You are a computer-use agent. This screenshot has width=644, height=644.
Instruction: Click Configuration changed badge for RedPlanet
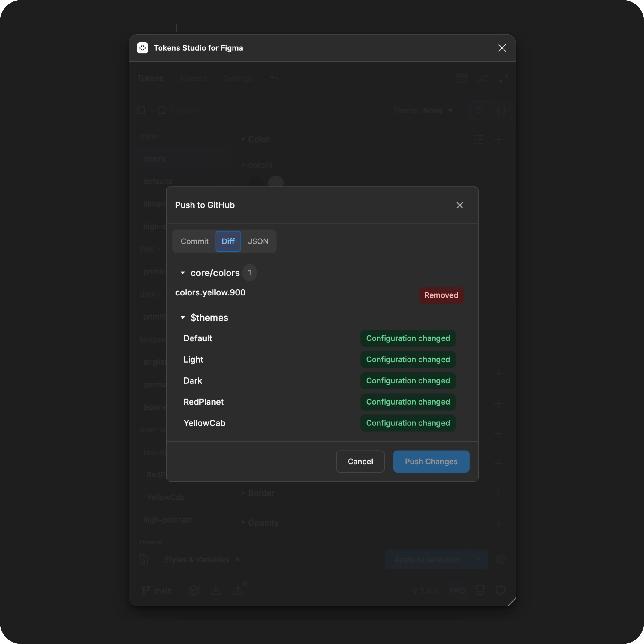click(x=408, y=402)
